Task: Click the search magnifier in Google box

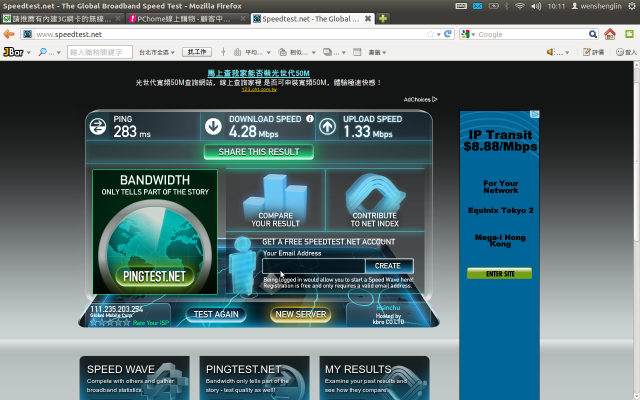Action: point(592,34)
